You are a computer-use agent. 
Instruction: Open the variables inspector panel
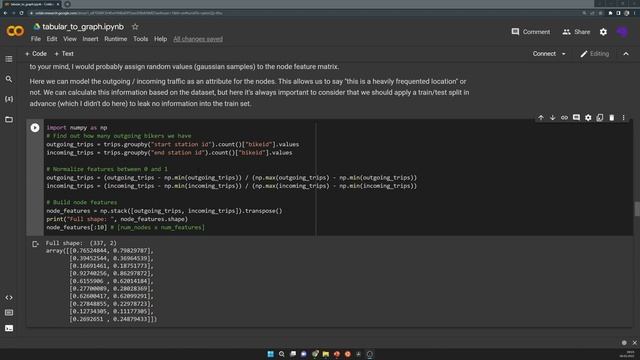9,99
